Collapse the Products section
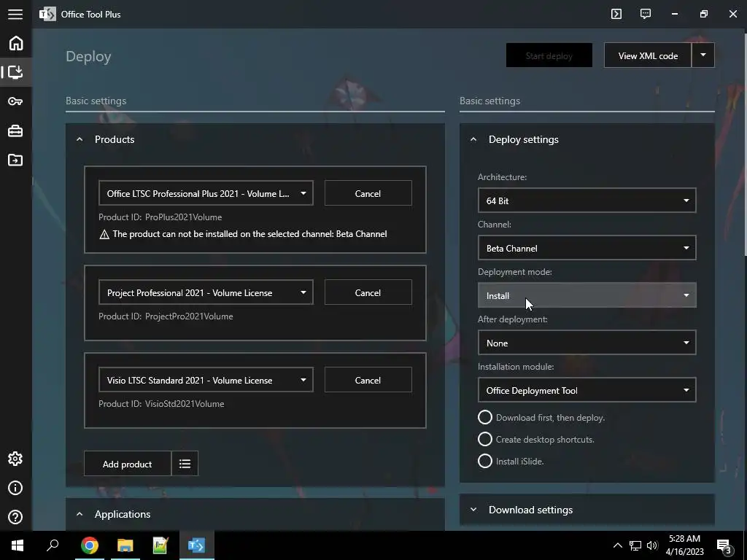 pyautogui.click(x=80, y=139)
